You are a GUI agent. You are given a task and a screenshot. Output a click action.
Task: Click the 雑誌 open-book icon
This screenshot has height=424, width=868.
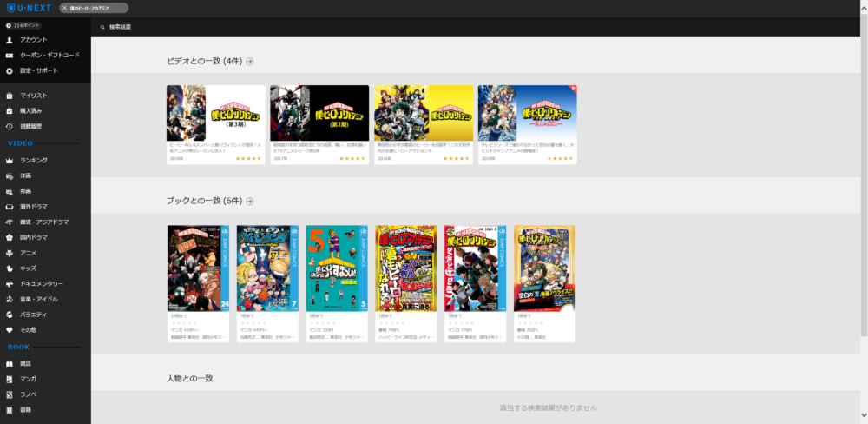(x=10, y=364)
